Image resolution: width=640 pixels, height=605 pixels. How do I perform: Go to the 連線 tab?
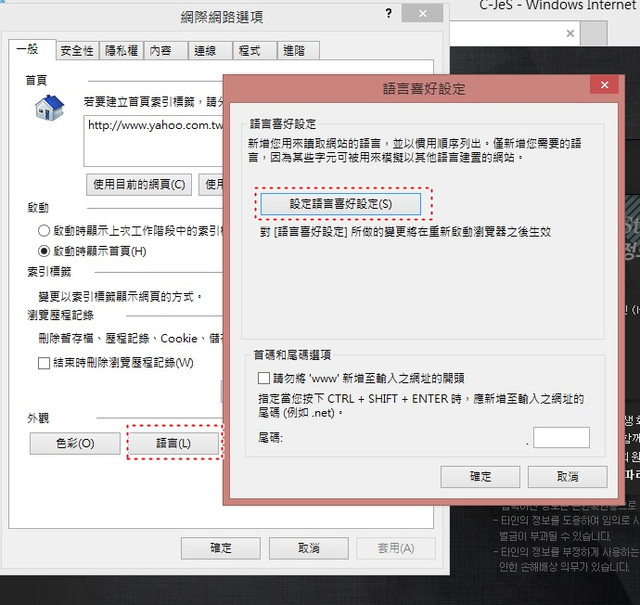pos(210,51)
